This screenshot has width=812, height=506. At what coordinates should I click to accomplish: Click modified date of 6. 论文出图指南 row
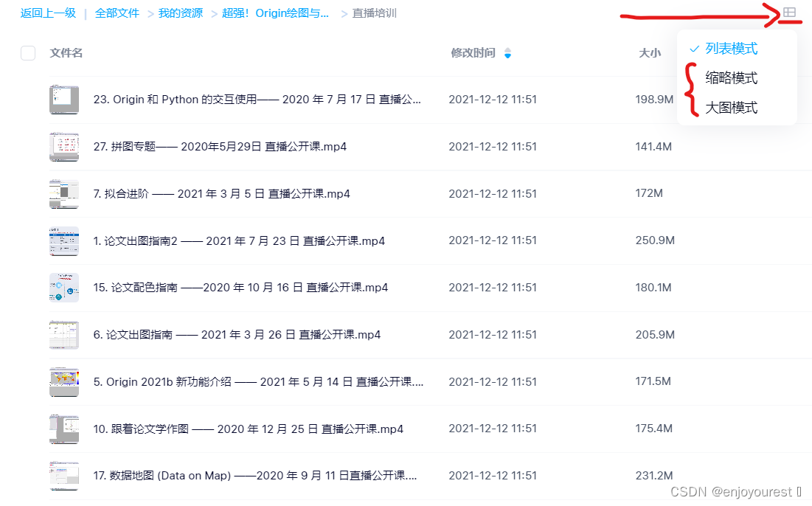[x=493, y=335]
